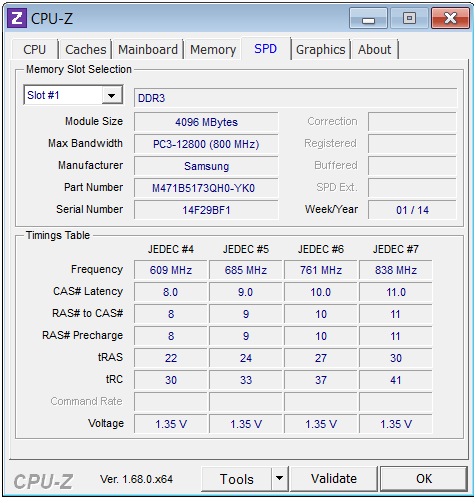Switch to the CPU tab
Viewport: 474px width, 498px height.
tap(34, 50)
